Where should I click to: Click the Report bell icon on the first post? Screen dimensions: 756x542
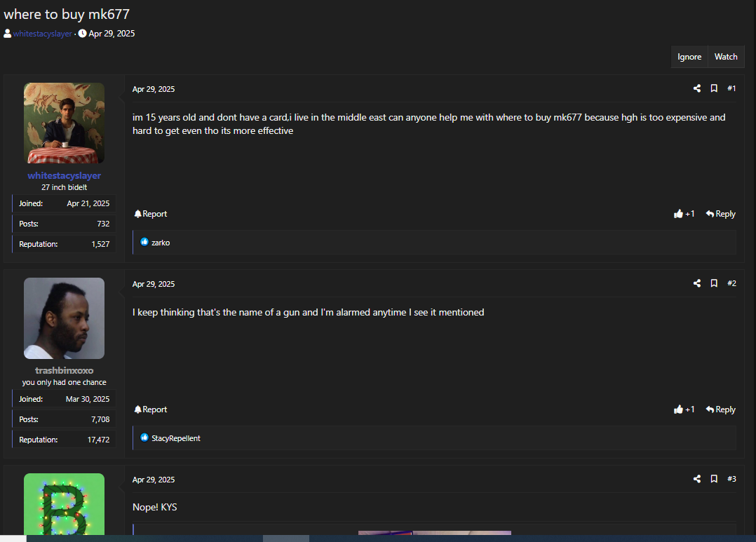click(x=138, y=214)
